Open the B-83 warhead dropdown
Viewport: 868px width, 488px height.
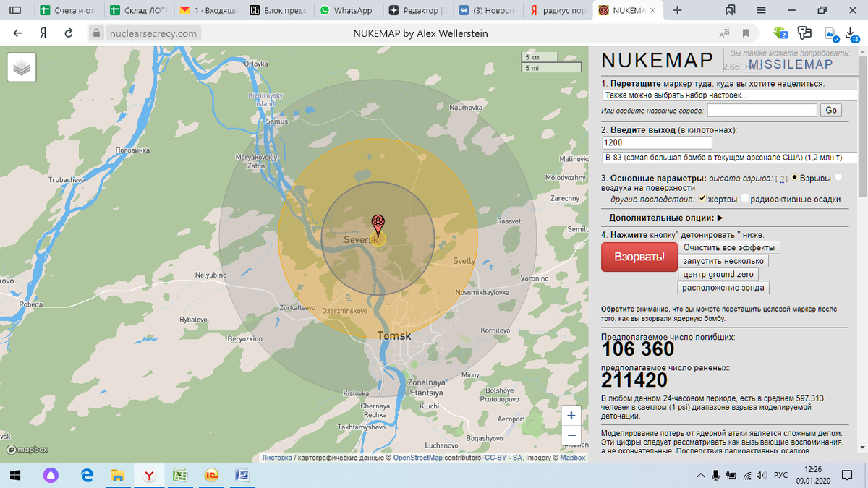728,157
